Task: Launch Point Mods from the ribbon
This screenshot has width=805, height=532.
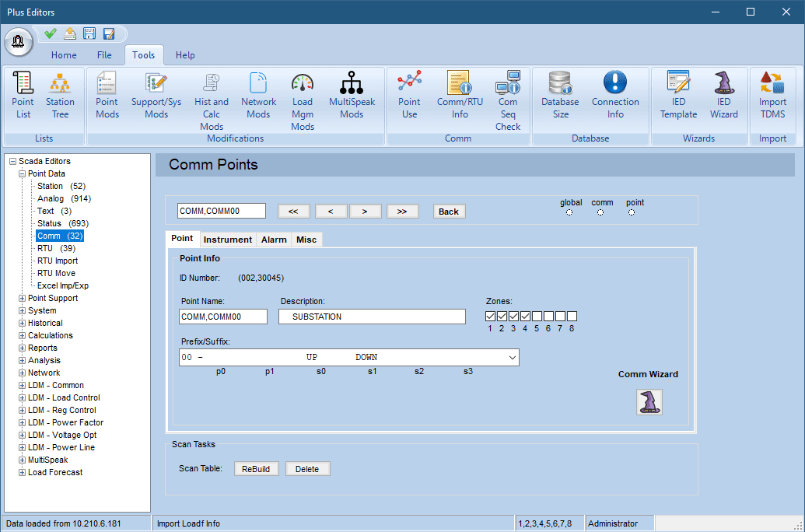Action: [x=107, y=96]
